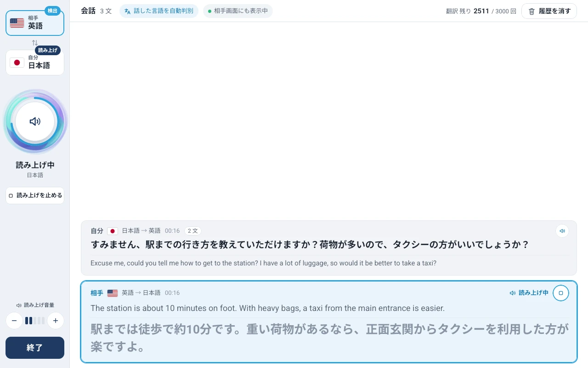Click the Japanese sentence すみません、駅までの行き方
This screenshot has height=368, width=588.
pyautogui.click(x=310, y=245)
